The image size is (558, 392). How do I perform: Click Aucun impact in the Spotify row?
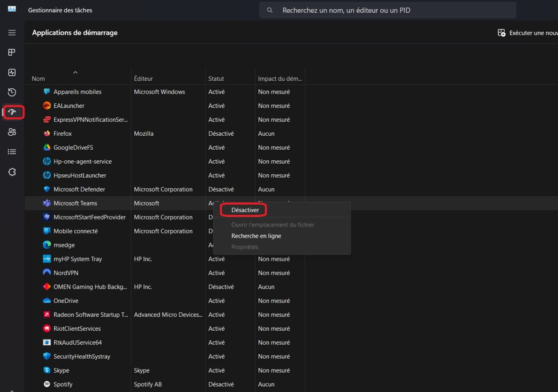click(266, 384)
